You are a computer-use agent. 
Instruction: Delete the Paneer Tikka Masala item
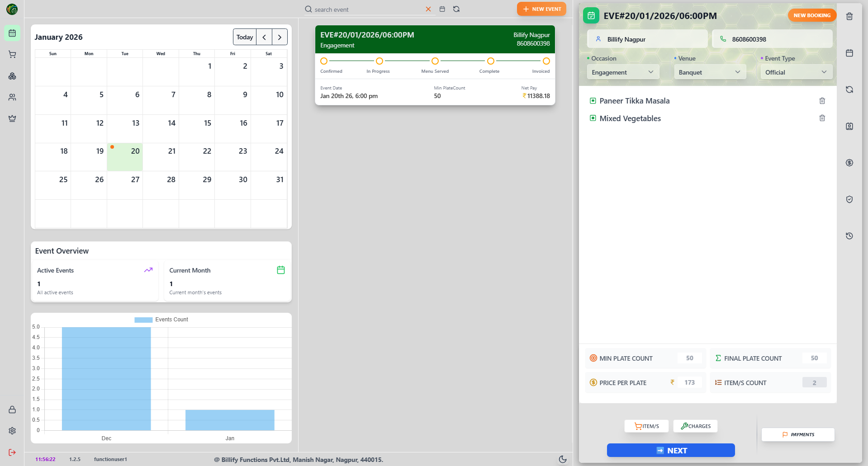tap(822, 101)
